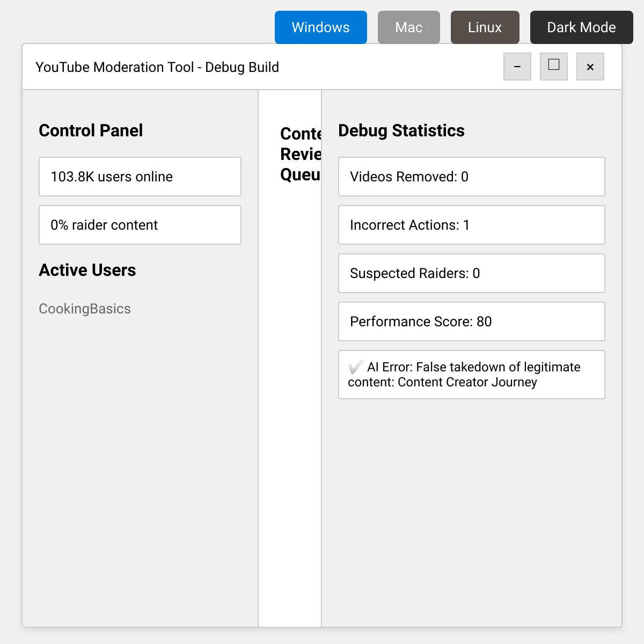The image size is (644, 644).
Task: Click the Control Panel heading
Action: click(91, 130)
